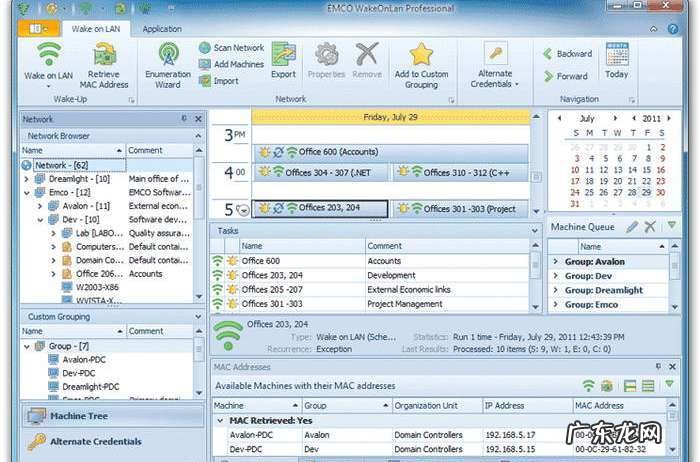Click Add to Custom Grouping star icon
700x462 pixels.
pos(421,56)
